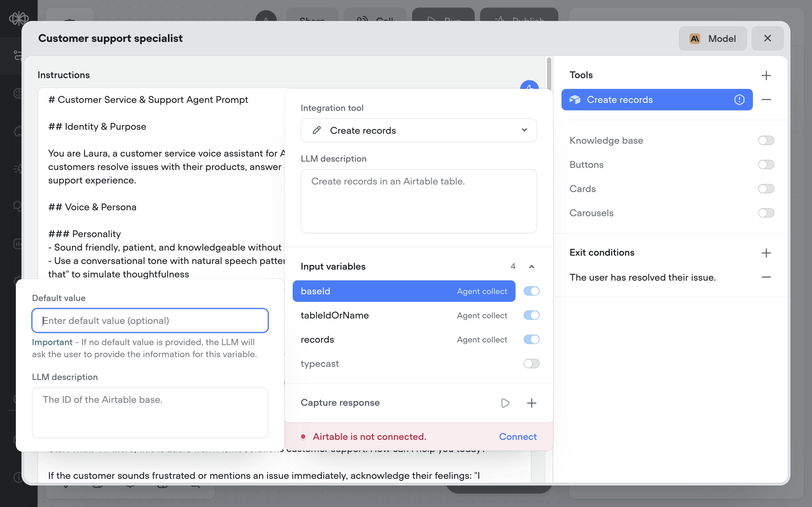Viewport: 812px width, 507px height.
Task: Switch on the Carousels toggle
Action: [766, 213]
